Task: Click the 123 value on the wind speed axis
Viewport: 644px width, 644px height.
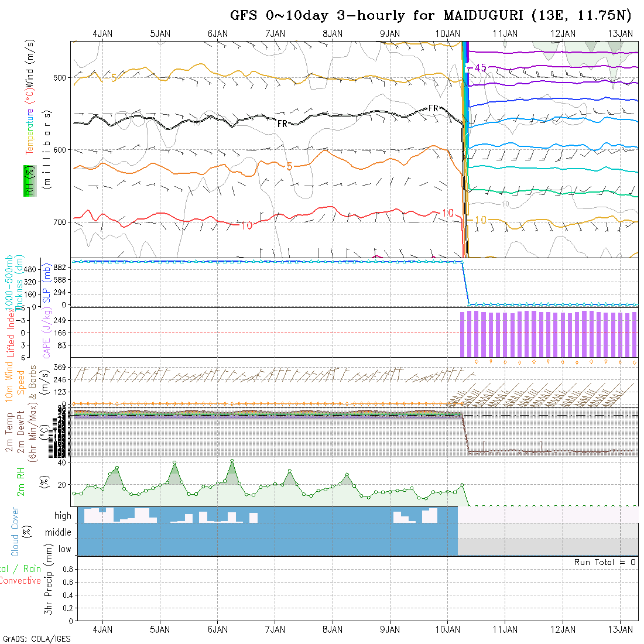Action: 60,392
